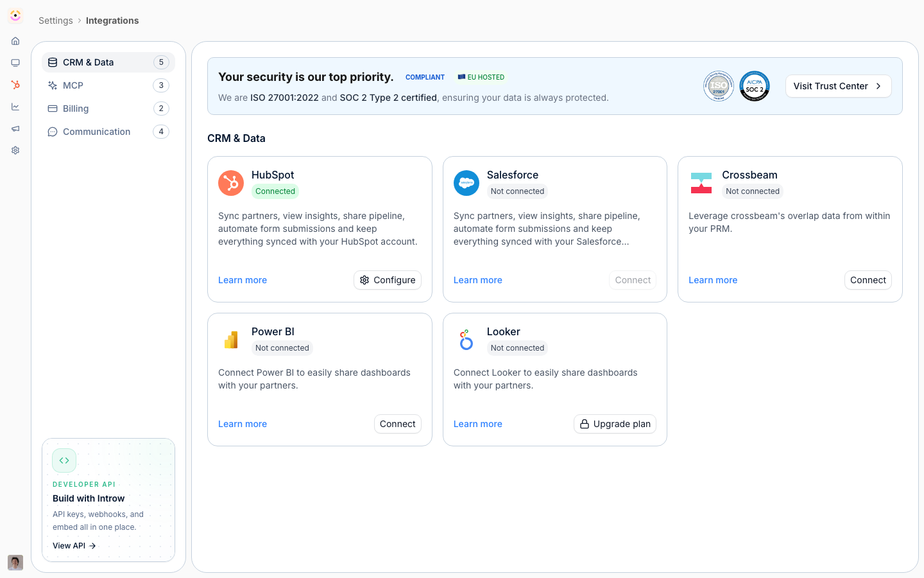Viewport: 924px width, 578px height.
Task: Click the Billing count badge 2
Action: [x=161, y=109]
